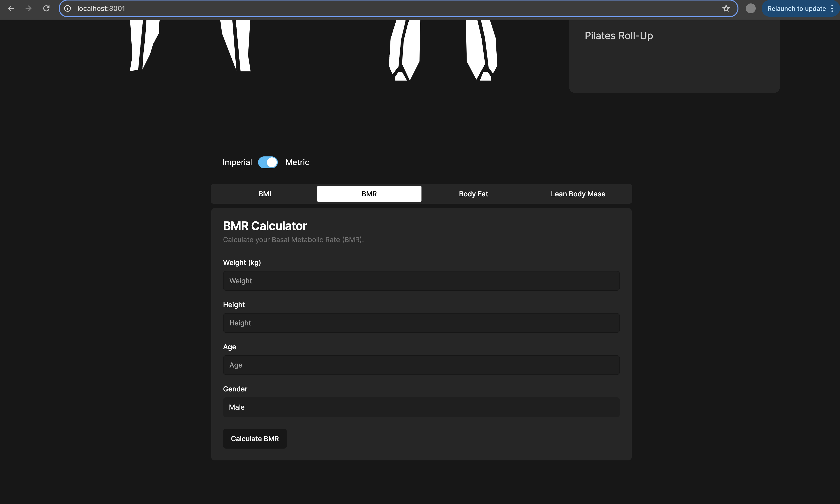
Task: Reload the page with refresh icon
Action: [46, 8]
